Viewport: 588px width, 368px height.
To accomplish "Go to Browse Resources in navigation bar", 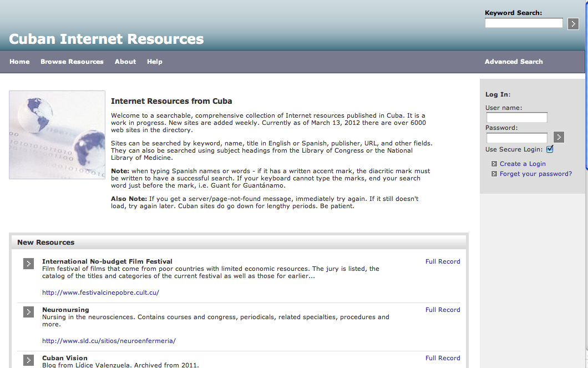I will (72, 62).
